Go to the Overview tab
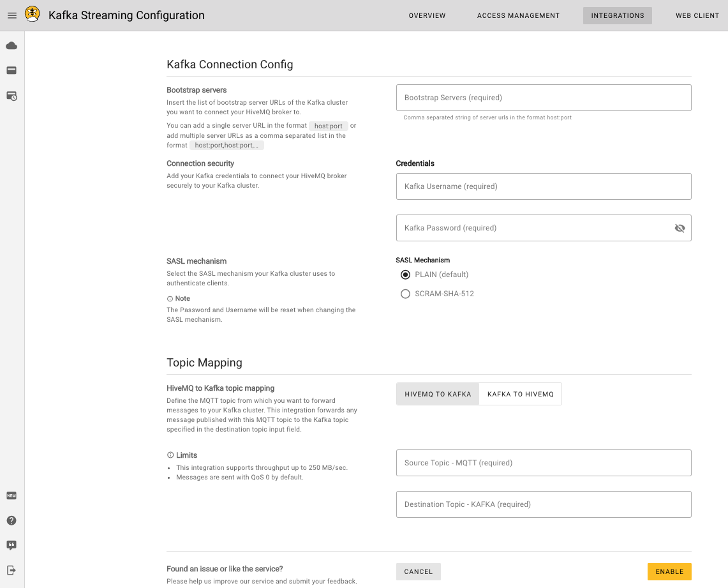The image size is (728, 588). tap(427, 15)
